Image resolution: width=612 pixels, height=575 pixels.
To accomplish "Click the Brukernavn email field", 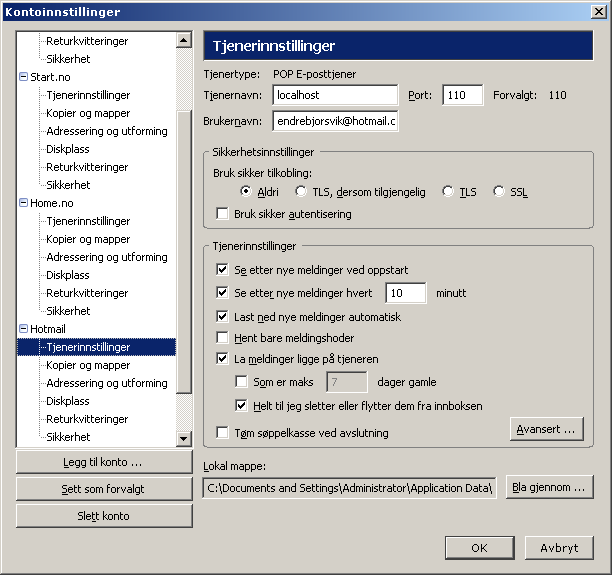I will tap(335, 121).
